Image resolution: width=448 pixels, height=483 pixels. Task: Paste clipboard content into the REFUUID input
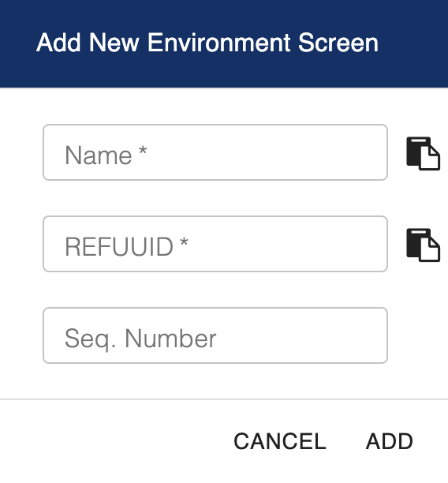click(423, 245)
